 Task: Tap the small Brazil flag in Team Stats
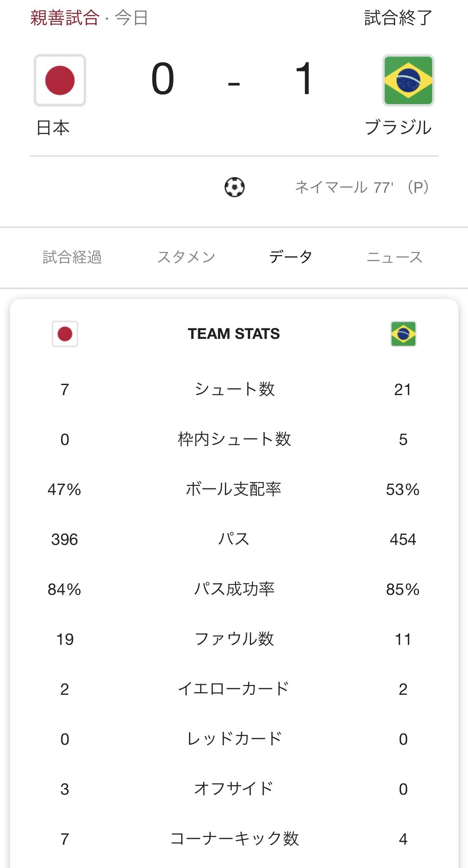click(x=403, y=334)
